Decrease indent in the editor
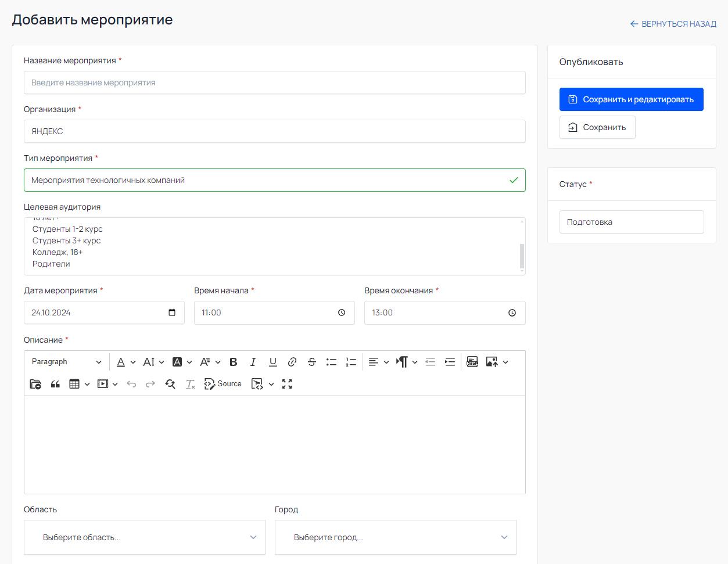728x564 pixels. point(431,362)
